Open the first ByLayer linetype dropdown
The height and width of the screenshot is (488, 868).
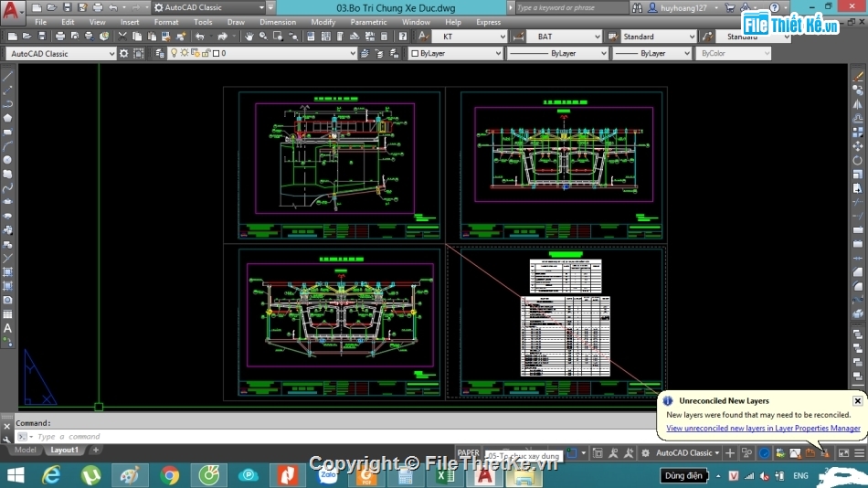[x=557, y=53]
